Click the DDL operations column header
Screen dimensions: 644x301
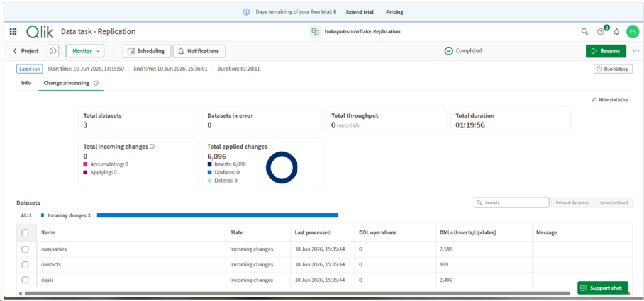pyautogui.click(x=377, y=233)
